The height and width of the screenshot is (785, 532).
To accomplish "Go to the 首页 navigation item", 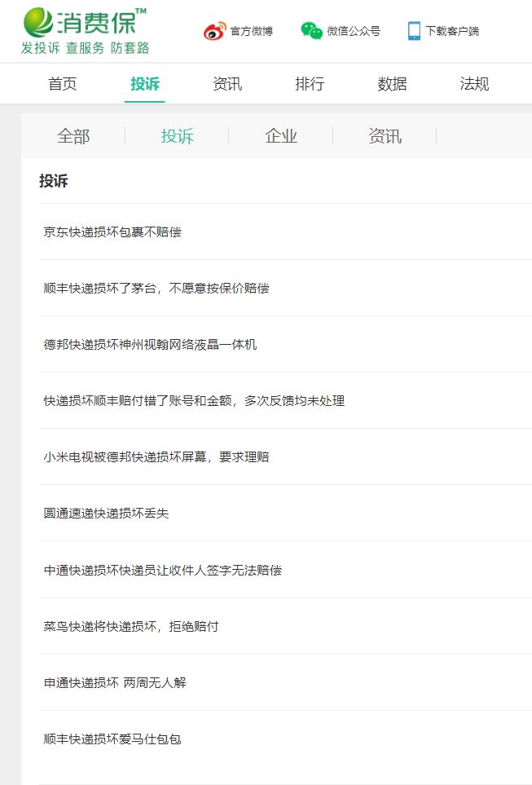I will click(x=63, y=84).
